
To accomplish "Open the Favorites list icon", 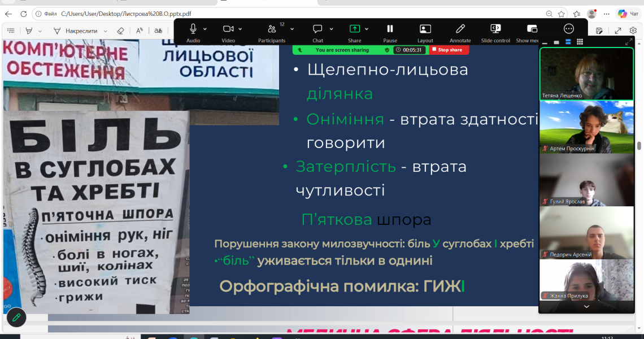I will click(x=577, y=14).
